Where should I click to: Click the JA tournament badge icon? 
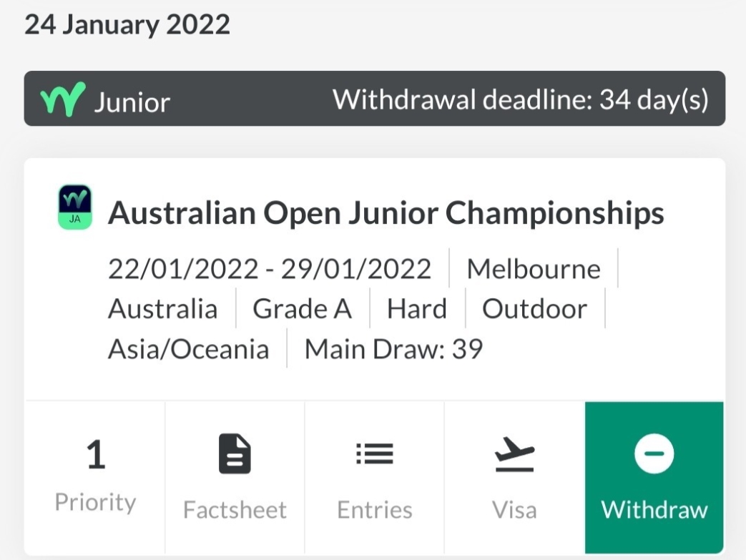(75, 207)
